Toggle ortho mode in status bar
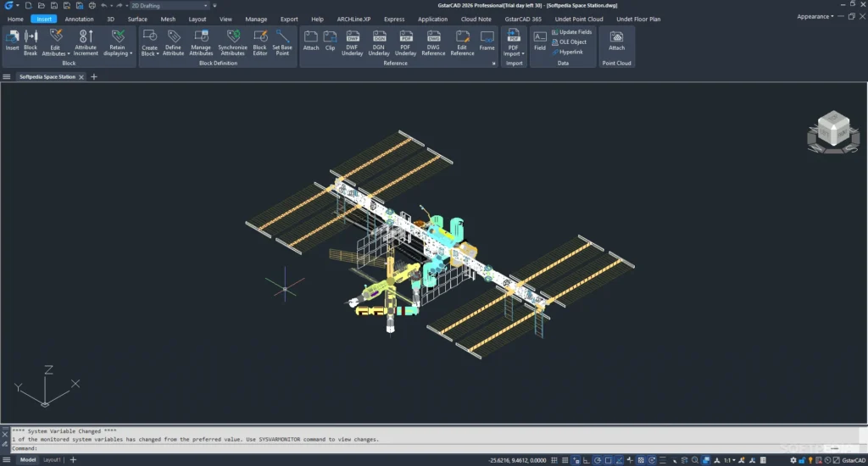Viewport: 868px width, 466px height. pos(587,460)
